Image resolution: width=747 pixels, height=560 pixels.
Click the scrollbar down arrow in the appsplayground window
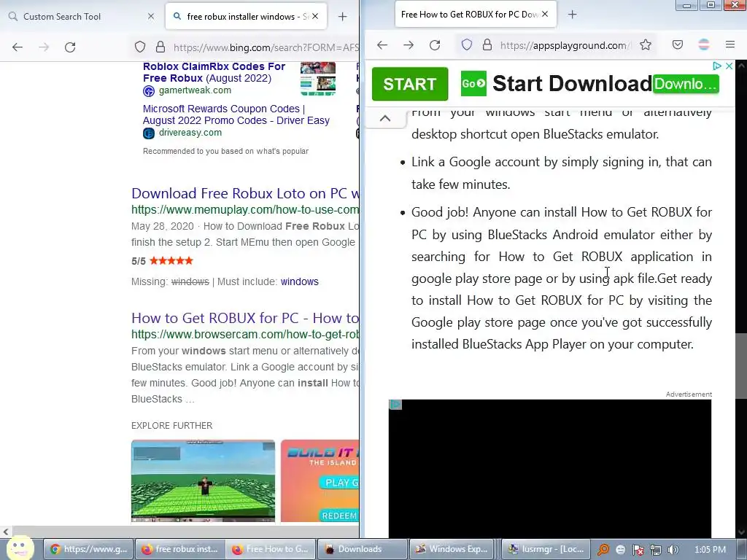[x=741, y=532]
